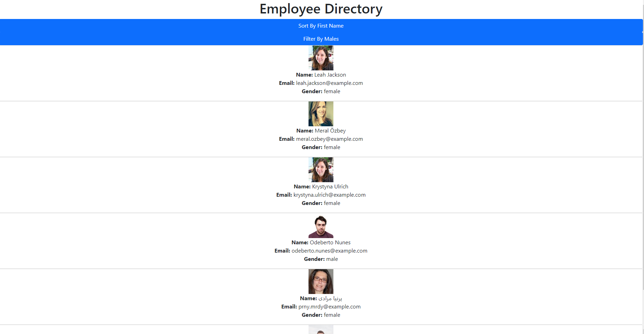Select پرنیا مرادی's profile photo
The width and height of the screenshot is (644, 334).
coord(321,281)
